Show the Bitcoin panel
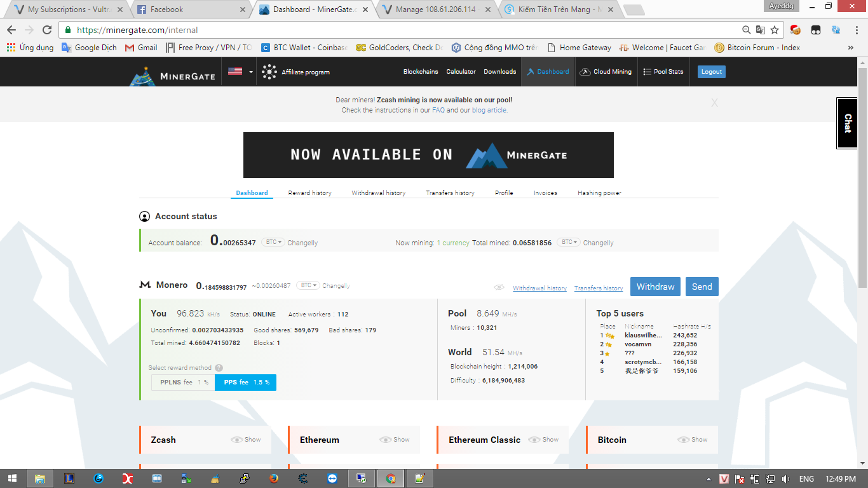Viewport: 868px width, 488px height. pyautogui.click(x=692, y=440)
